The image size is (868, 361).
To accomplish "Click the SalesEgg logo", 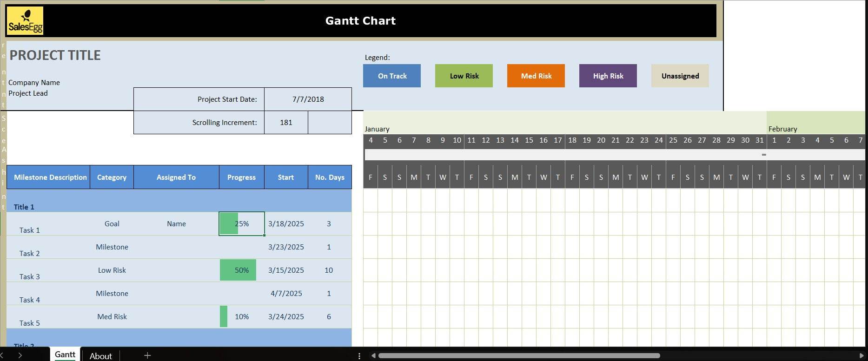I will (x=26, y=21).
